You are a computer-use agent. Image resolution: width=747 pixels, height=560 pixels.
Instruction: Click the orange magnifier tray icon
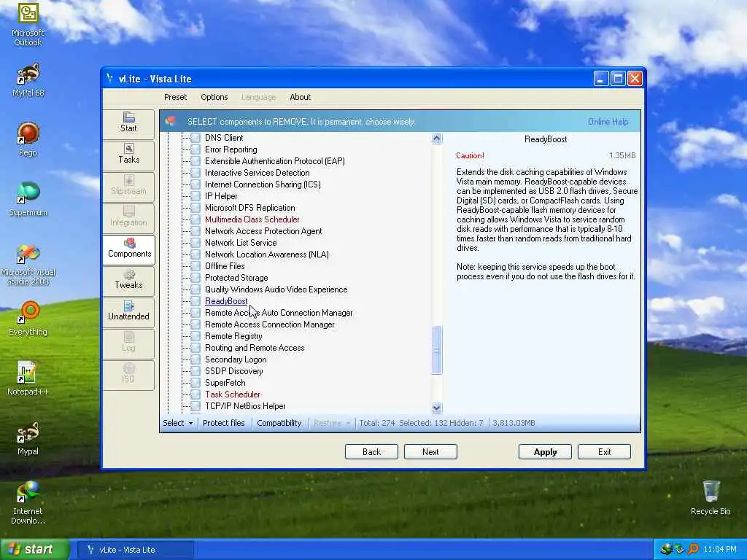(693, 550)
